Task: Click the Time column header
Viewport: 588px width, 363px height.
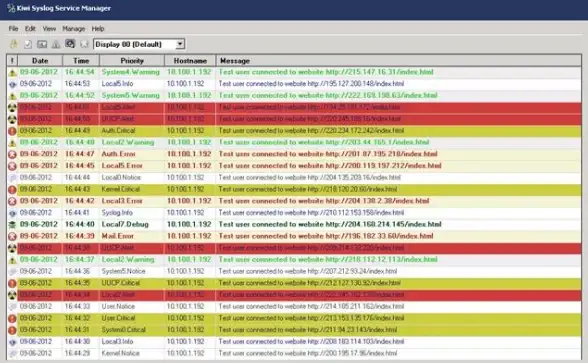Action: 81,60
